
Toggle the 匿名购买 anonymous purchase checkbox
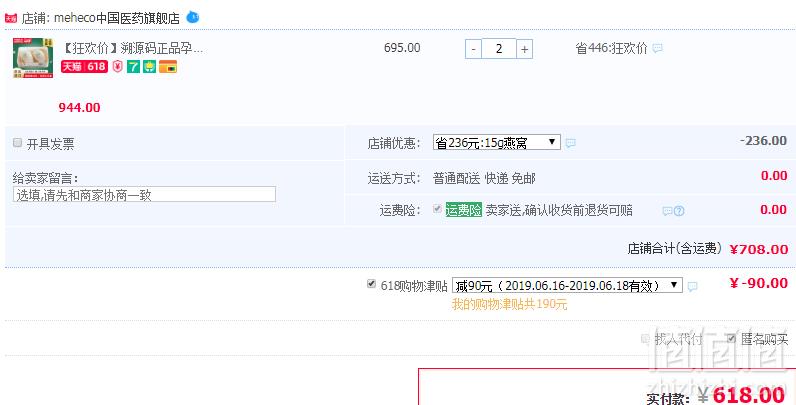731,339
